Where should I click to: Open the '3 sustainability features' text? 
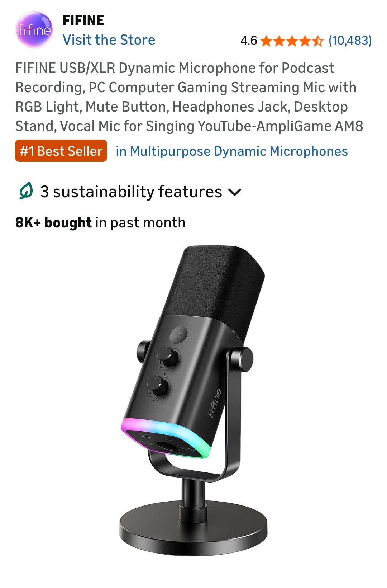click(x=131, y=192)
